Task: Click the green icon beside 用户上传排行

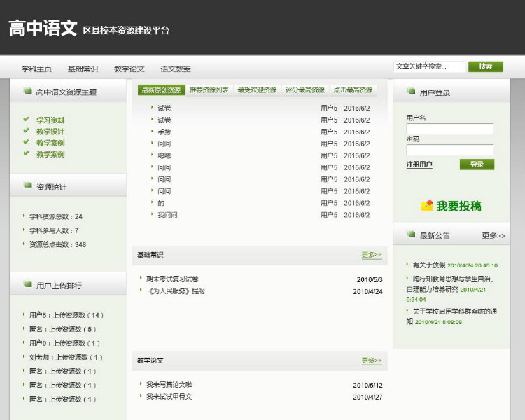Action: (27, 284)
